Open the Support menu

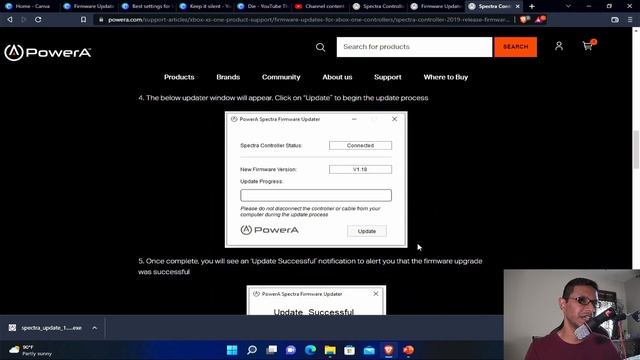click(x=388, y=77)
